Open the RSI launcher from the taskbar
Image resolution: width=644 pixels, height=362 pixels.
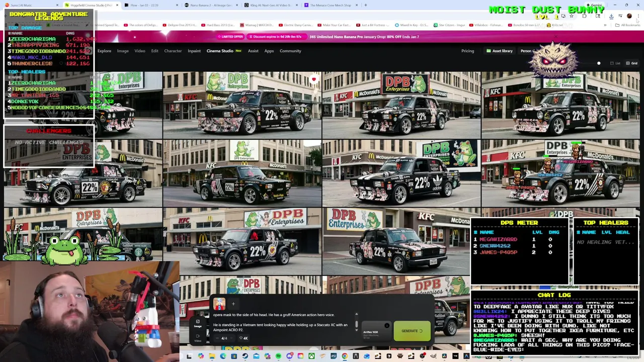[x=334, y=356]
